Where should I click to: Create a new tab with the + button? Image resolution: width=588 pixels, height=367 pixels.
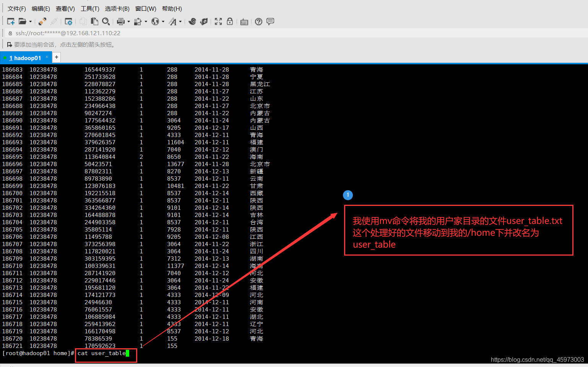coord(56,57)
